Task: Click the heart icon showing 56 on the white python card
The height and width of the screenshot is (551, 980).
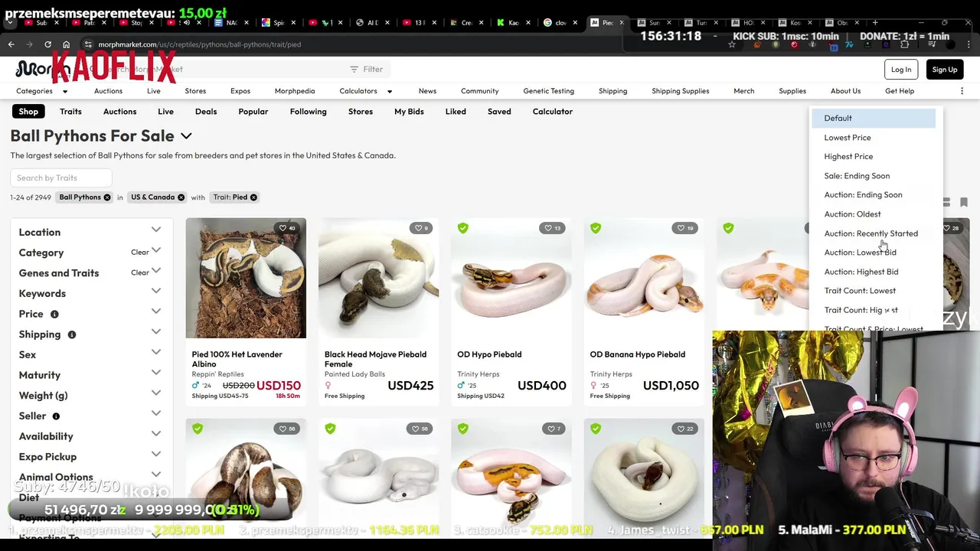Action: tap(415, 429)
